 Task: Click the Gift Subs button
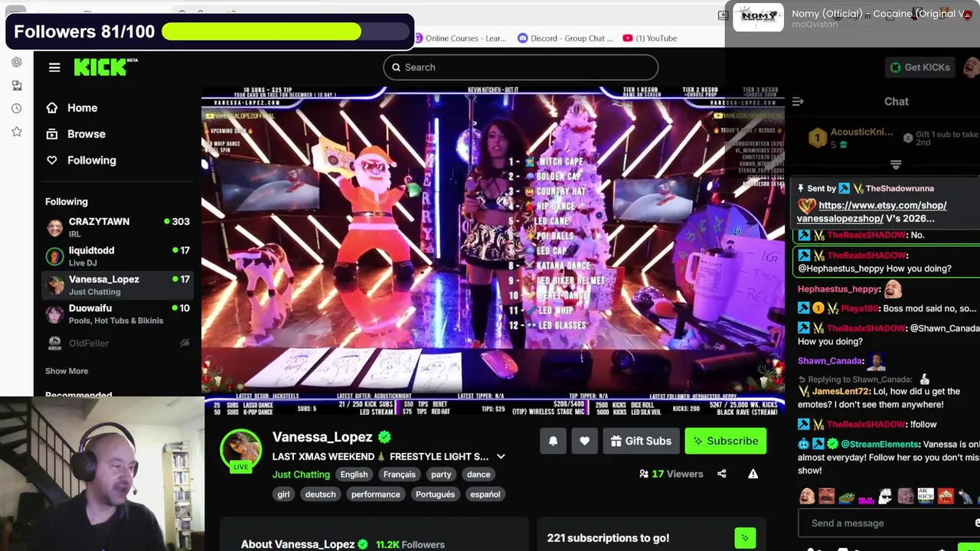641,441
